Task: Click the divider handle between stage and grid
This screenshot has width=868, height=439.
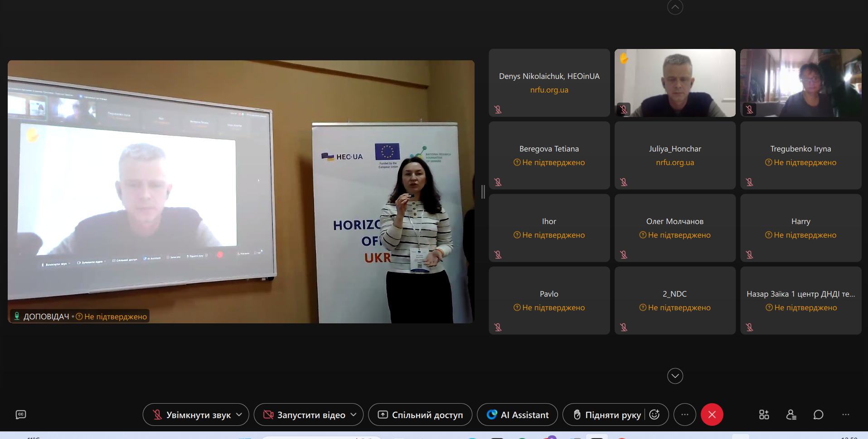Action: pyautogui.click(x=483, y=192)
